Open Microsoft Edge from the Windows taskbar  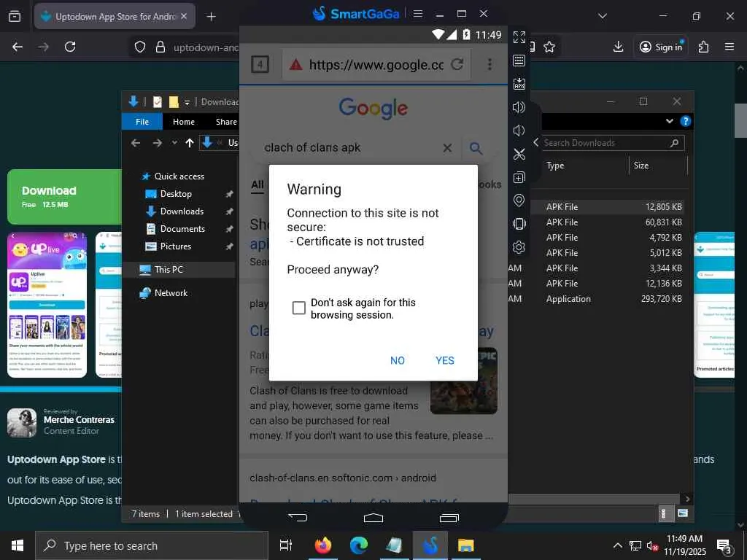click(x=359, y=545)
